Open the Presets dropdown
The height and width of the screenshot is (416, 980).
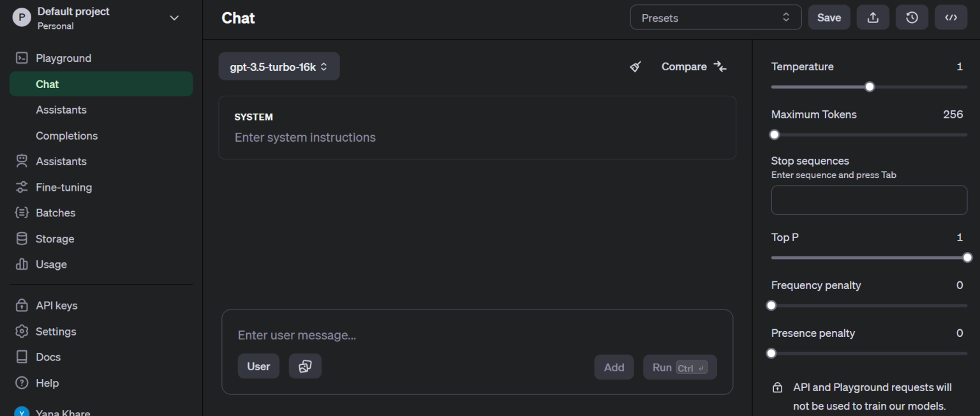(x=715, y=17)
